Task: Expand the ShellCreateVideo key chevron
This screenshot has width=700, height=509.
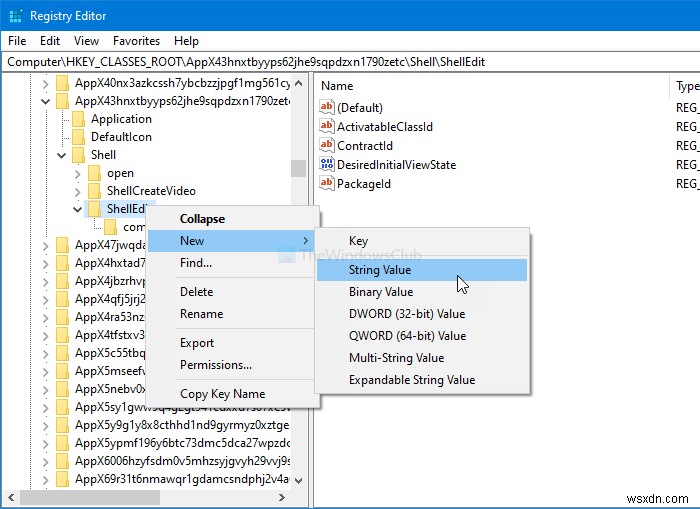Action: pyautogui.click(x=78, y=192)
